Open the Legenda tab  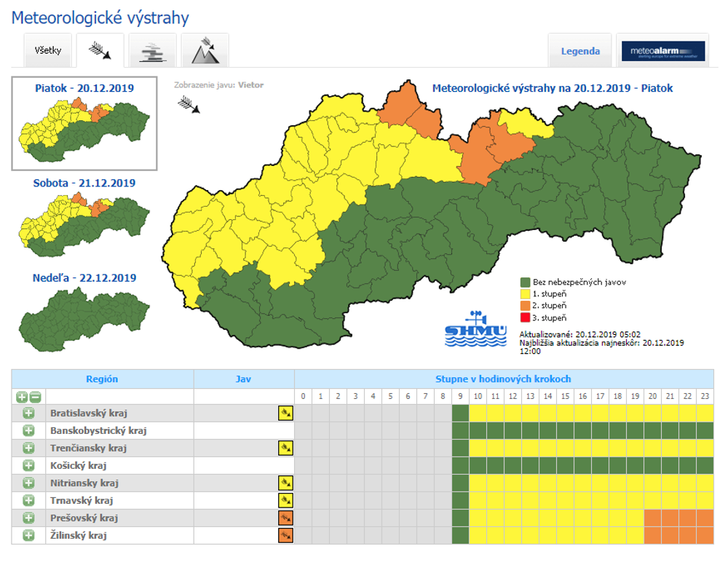click(580, 52)
